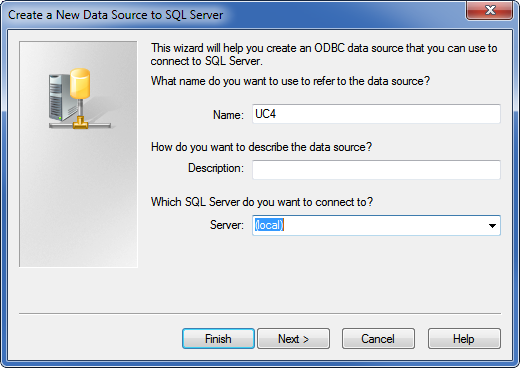Viewport: 520px width, 368px height.
Task: Click the wizard introduction text about ODBC
Action: pyautogui.click(x=324, y=54)
